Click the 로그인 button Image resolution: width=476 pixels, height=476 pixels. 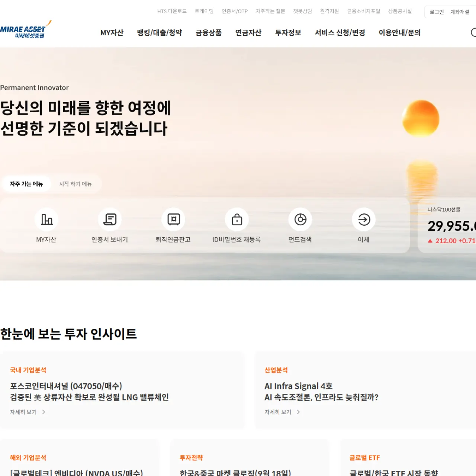437,12
